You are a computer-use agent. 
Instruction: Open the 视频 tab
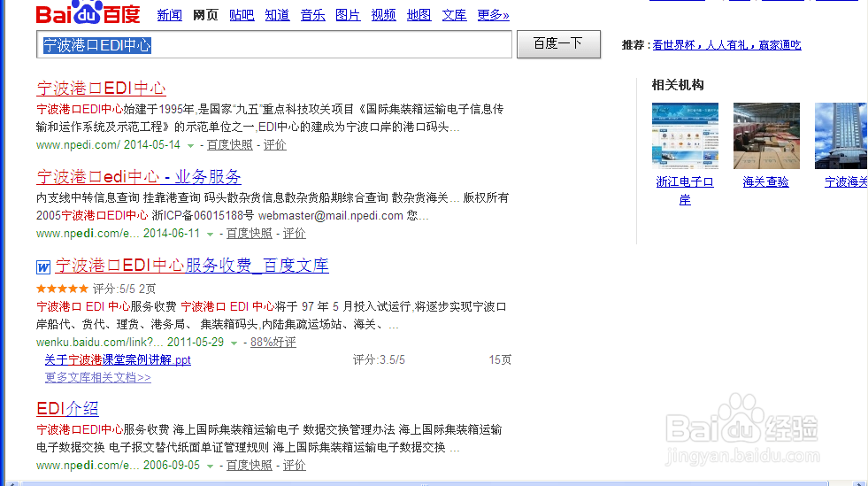(x=384, y=15)
